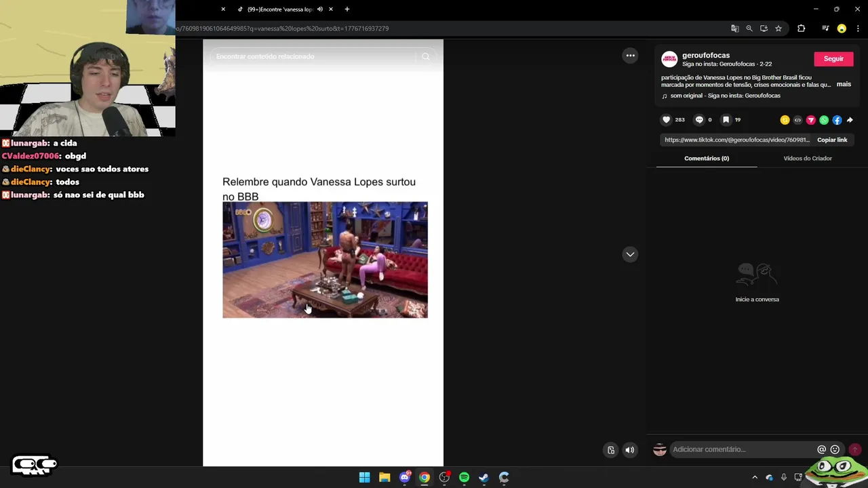The image size is (868, 488).
Task: Mute the video with speaker icon
Action: tap(630, 450)
